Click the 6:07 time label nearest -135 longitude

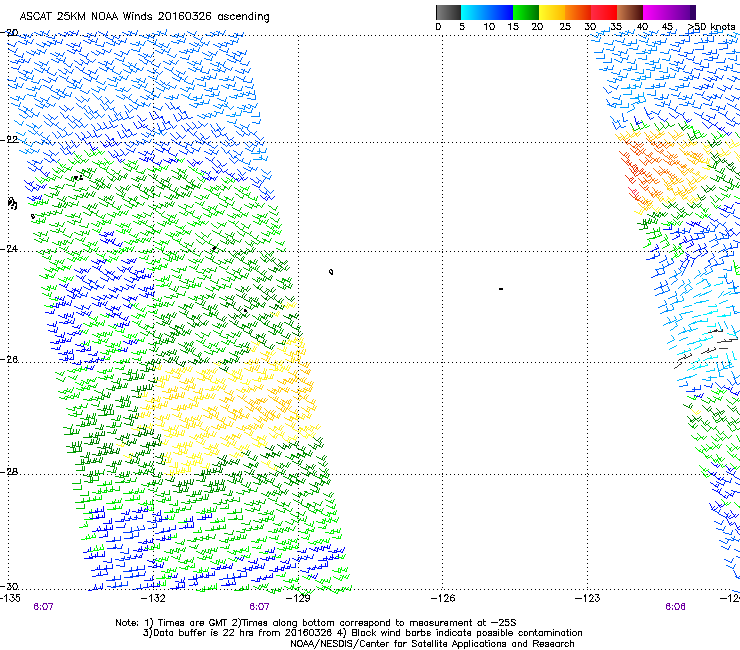43,607
